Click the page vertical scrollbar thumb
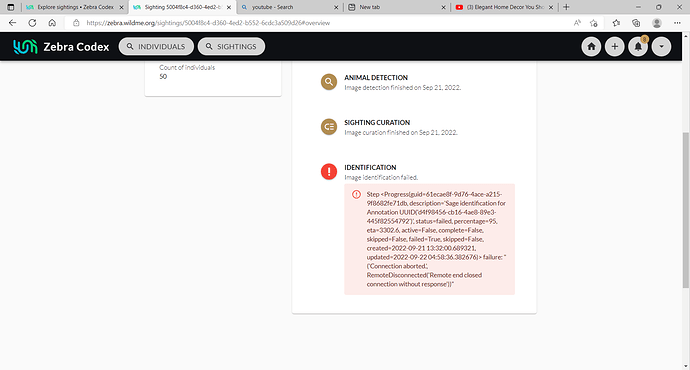The width and height of the screenshot is (690, 370). 686,210
